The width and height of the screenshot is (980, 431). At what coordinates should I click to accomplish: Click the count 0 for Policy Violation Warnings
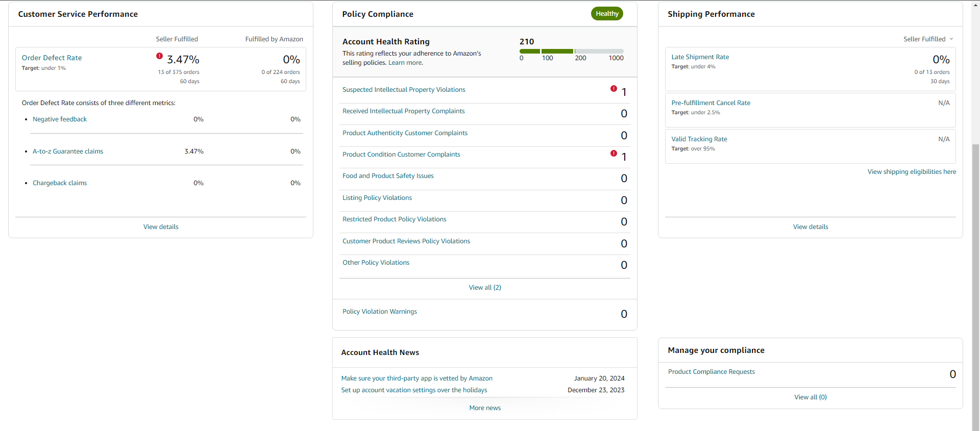click(x=624, y=314)
